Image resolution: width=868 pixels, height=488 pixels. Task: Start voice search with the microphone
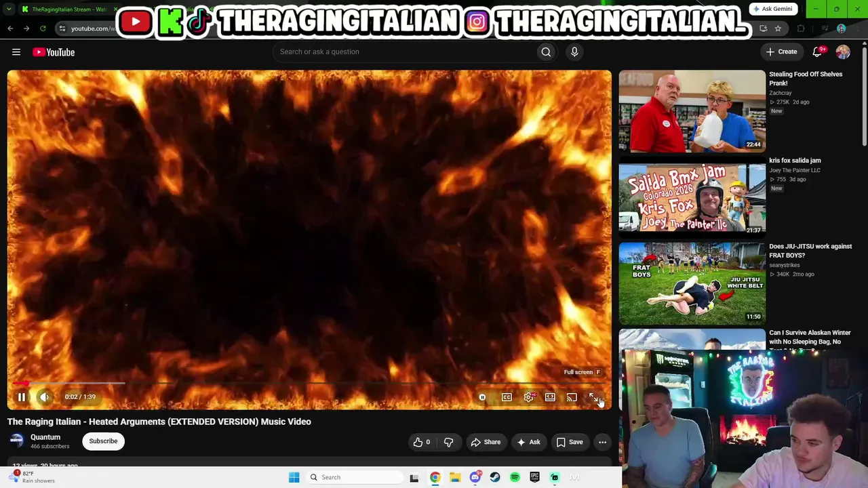pyautogui.click(x=574, y=52)
